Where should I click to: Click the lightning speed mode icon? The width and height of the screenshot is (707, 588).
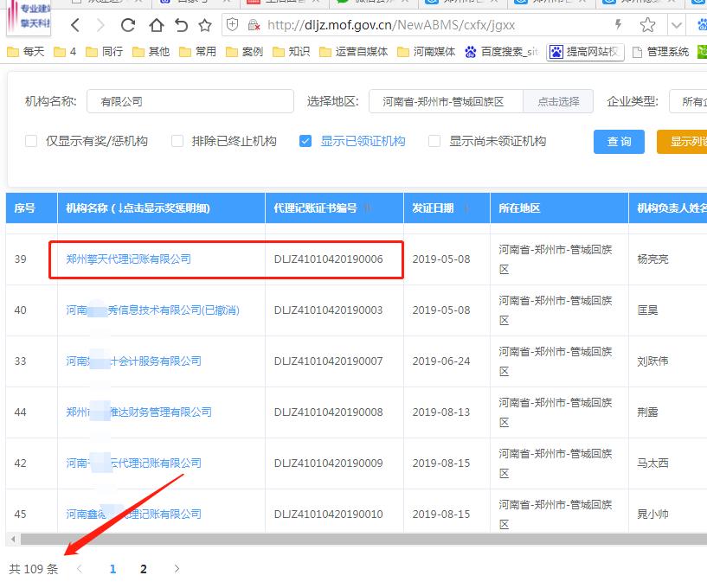pyautogui.click(x=619, y=24)
